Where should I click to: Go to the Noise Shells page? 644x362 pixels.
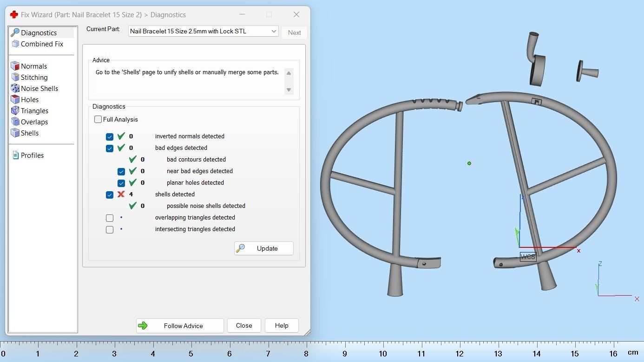coord(39,89)
